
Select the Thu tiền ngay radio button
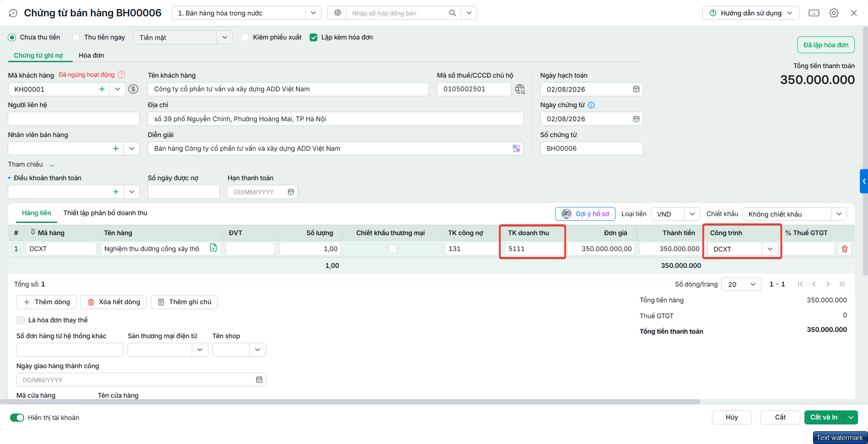coord(76,37)
